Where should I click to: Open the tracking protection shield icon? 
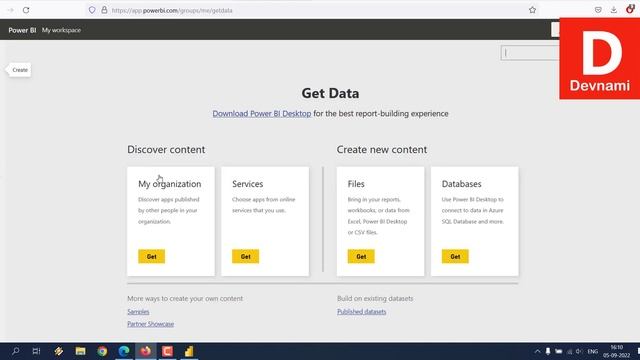click(x=92, y=10)
